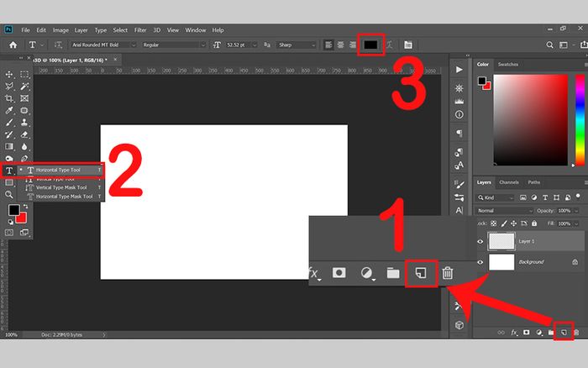Select the Crop tool
This screenshot has height=368, width=588.
(9, 98)
